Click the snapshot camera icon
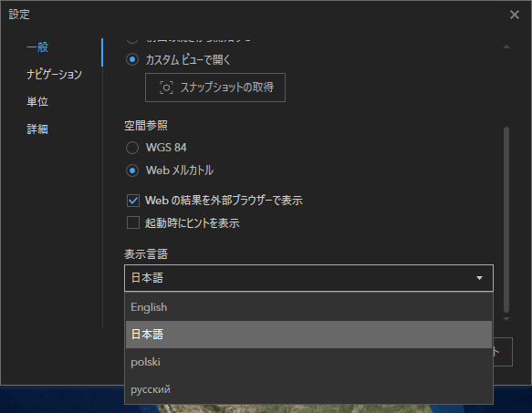 tap(166, 88)
